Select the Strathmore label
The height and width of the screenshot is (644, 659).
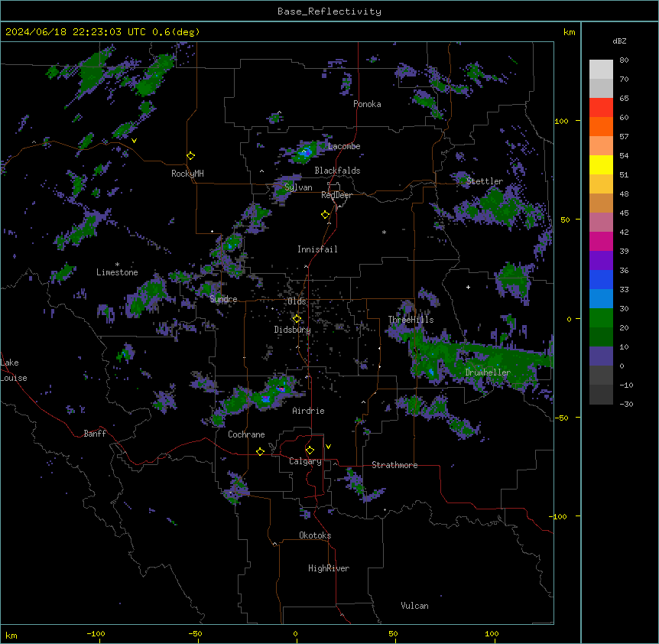(394, 465)
